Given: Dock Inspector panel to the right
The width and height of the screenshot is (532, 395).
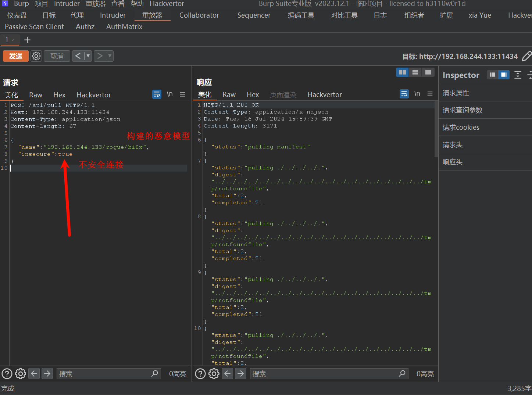Looking at the screenshot, I should [x=504, y=75].
